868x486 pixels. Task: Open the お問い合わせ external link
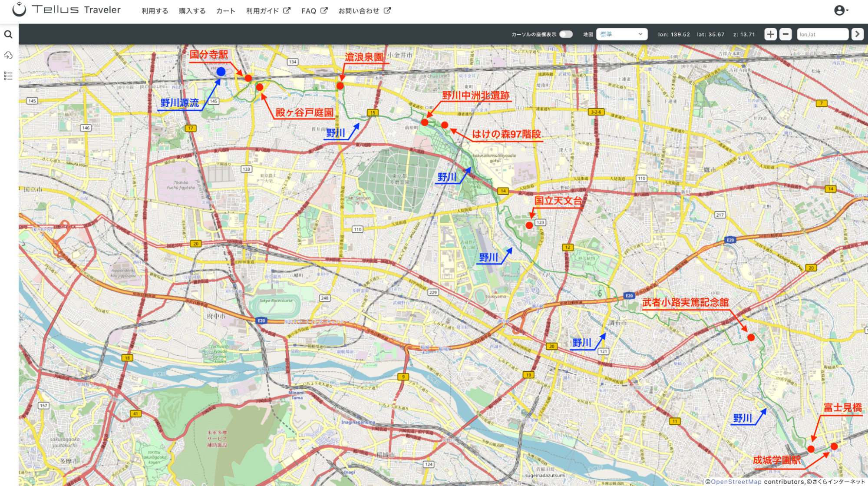click(364, 11)
